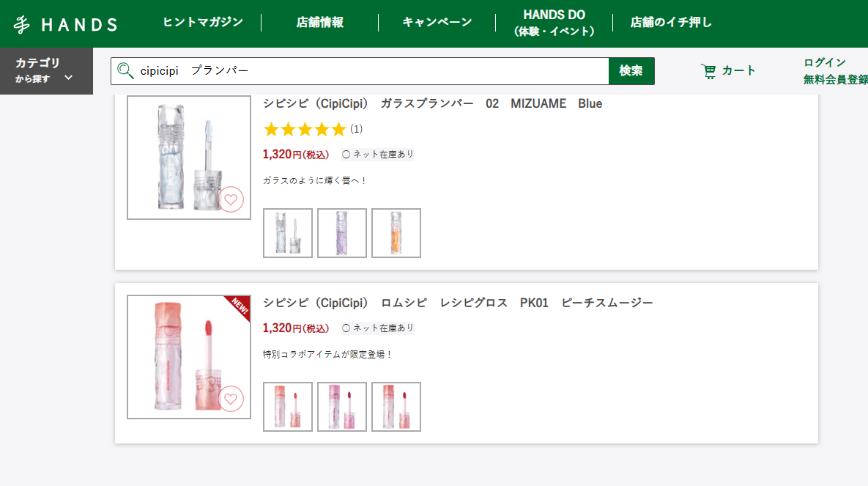Screen dimensions: 868x486
Task: Click the five-star rating of MIZUAME Blue
Action: 305,129
